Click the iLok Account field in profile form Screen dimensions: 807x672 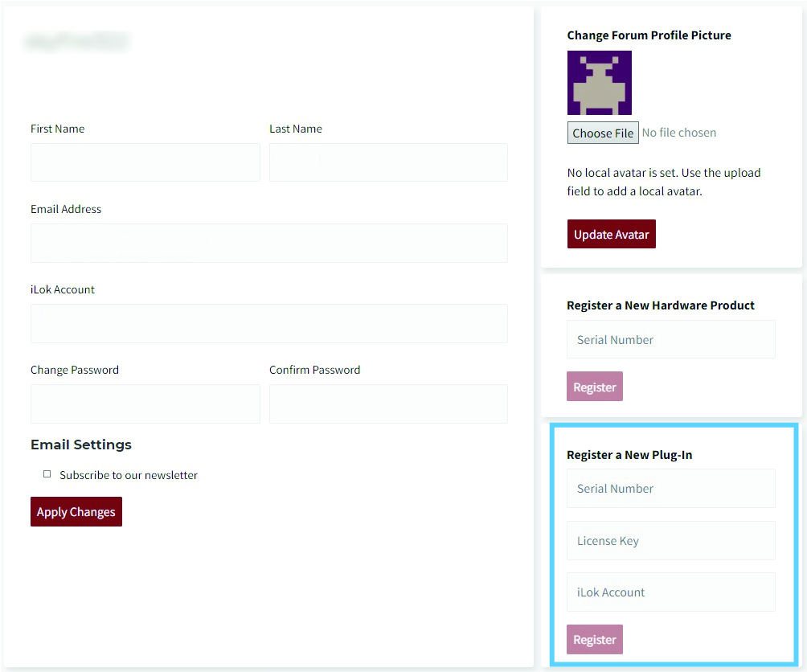click(x=268, y=323)
